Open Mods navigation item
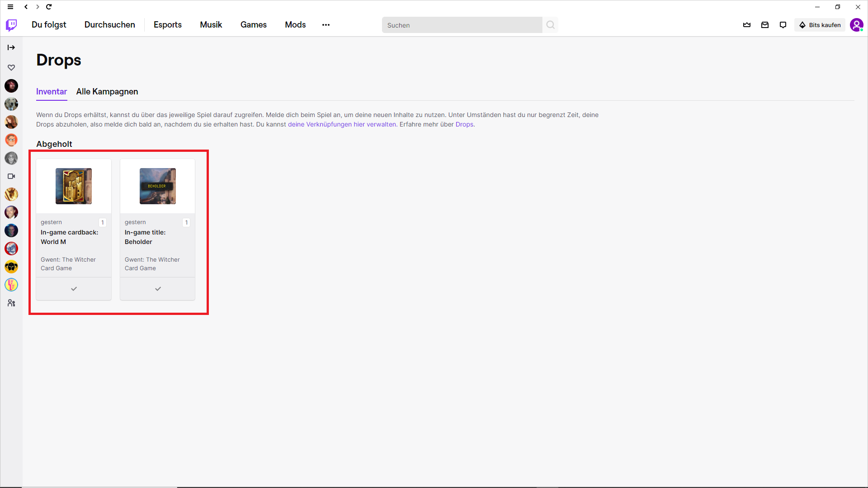The image size is (868, 488). coord(295,25)
